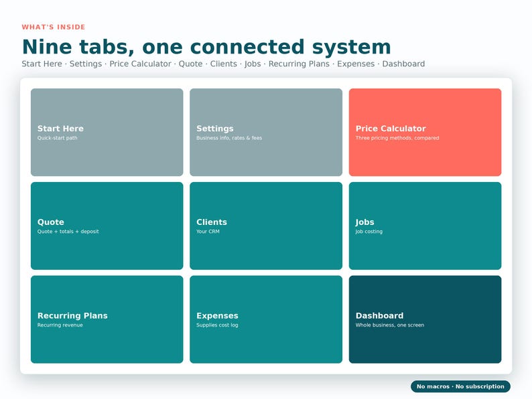Click the 'No macros · No subscription' badge
Image resolution: width=532 pixels, height=399 pixels.
point(460,386)
